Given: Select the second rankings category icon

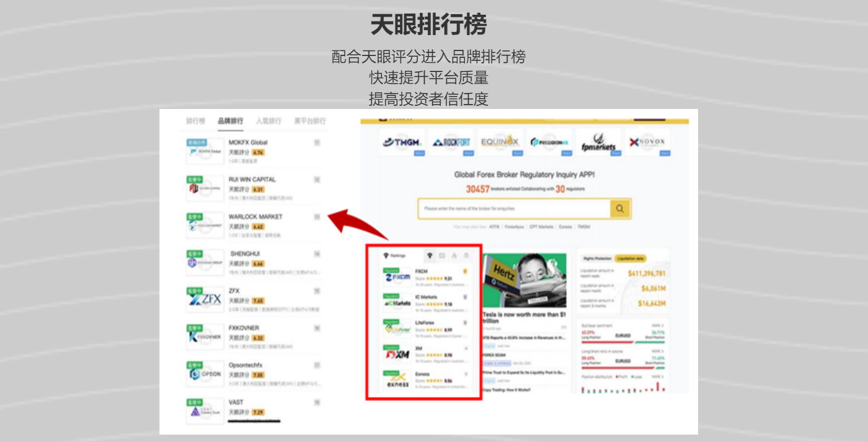Looking at the screenshot, I should coord(441,255).
